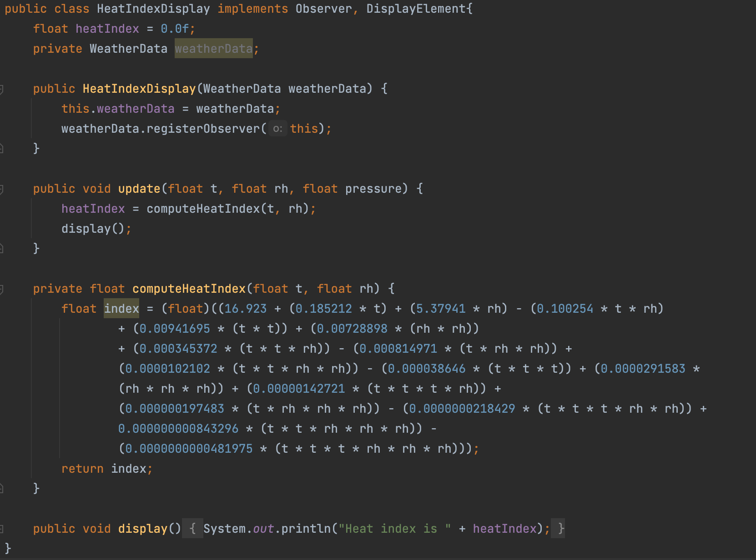Click the constant 0.0000102102
Screen dimensions: 756x560
pyautogui.click(x=167, y=369)
